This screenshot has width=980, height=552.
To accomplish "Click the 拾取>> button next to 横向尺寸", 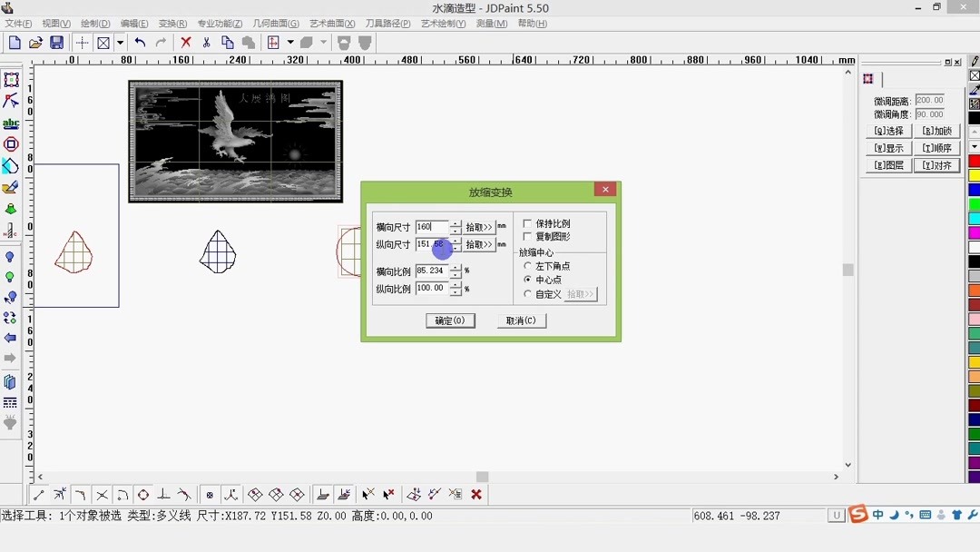I will [x=478, y=227].
